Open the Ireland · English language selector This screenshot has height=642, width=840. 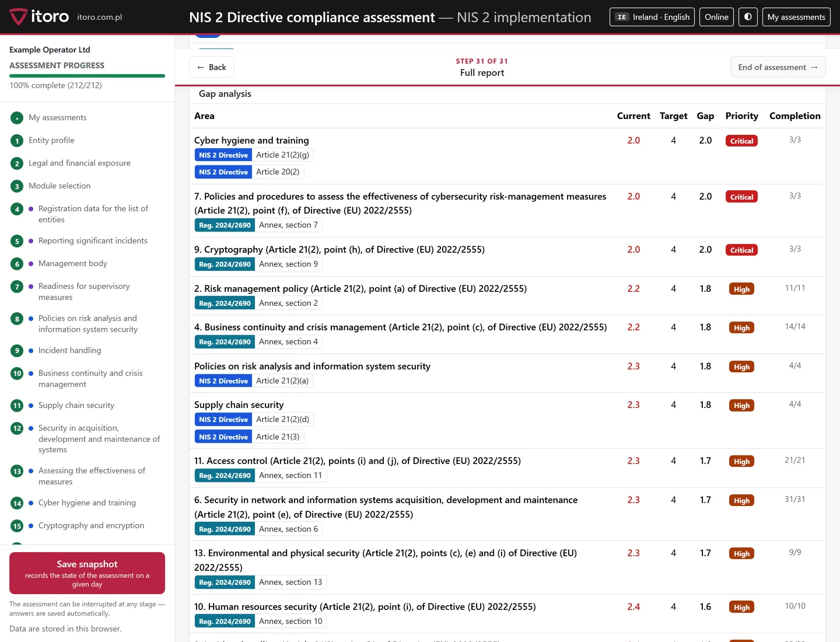pyautogui.click(x=652, y=17)
